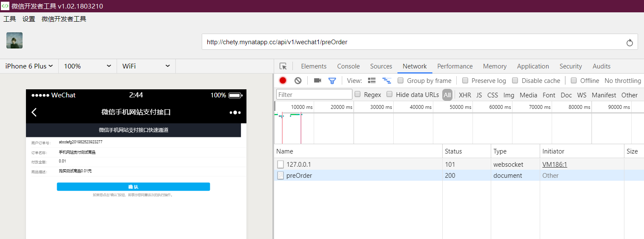
Task: Sort by the Status column header
Action: [x=467, y=151]
